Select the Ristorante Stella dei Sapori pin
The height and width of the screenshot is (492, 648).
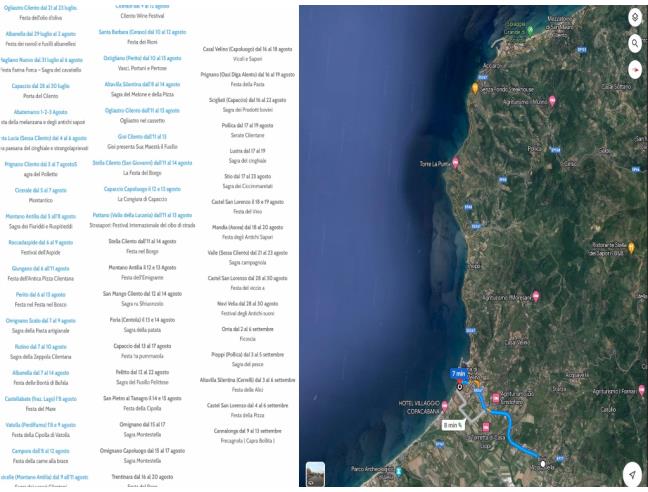click(631, 248)
